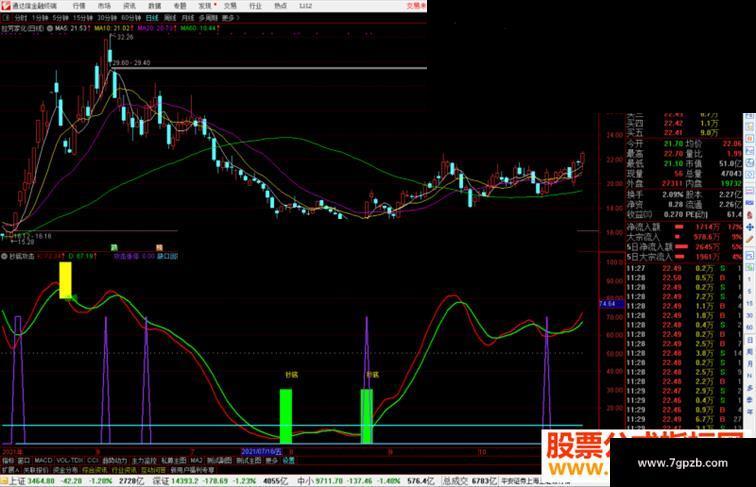This screenshot has width=756, height=487.
Task: Click the 最高 price value 22.70
Action: click(x=673, y=154)
